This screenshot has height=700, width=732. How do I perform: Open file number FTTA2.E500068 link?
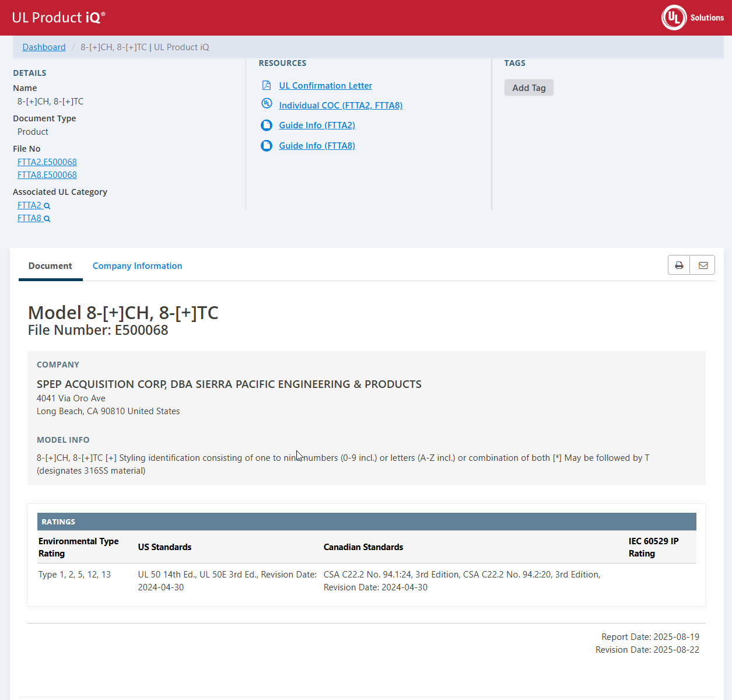tap(47, 162)
